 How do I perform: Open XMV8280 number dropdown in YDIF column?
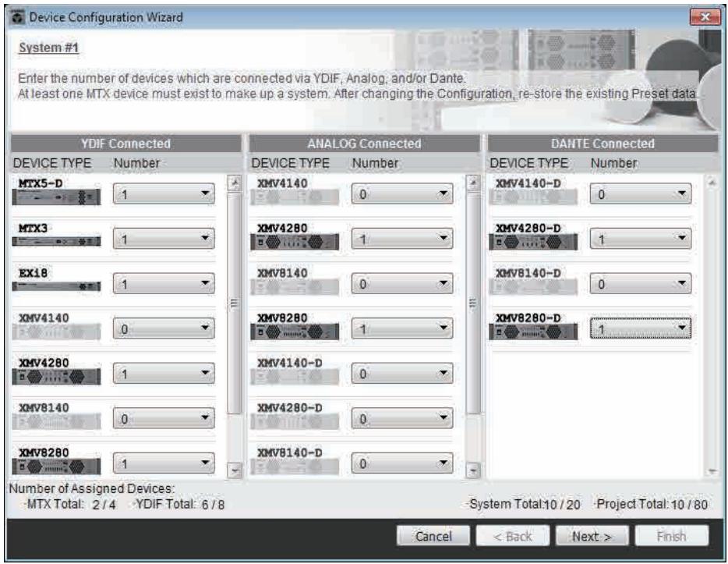tap(164, 463)
